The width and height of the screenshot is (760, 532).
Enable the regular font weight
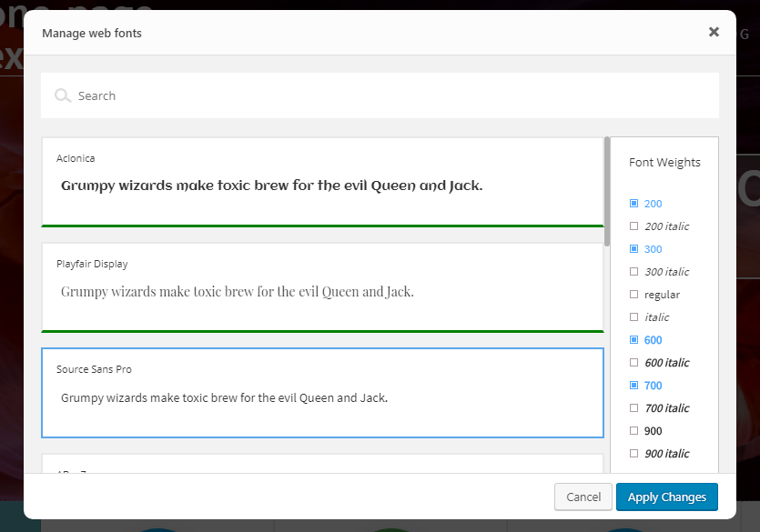tap(633, 295)
